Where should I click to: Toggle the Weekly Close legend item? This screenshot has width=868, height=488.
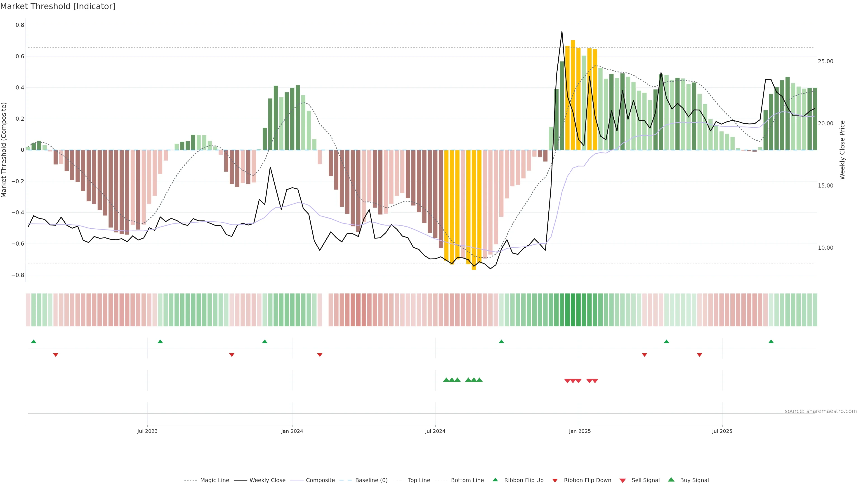267,480
